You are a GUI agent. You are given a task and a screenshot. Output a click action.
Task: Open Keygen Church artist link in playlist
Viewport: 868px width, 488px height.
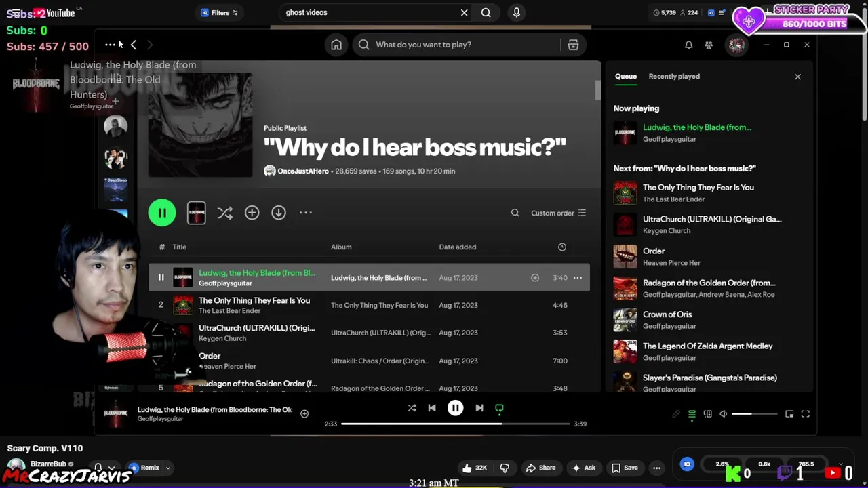[x=222, y=338]
